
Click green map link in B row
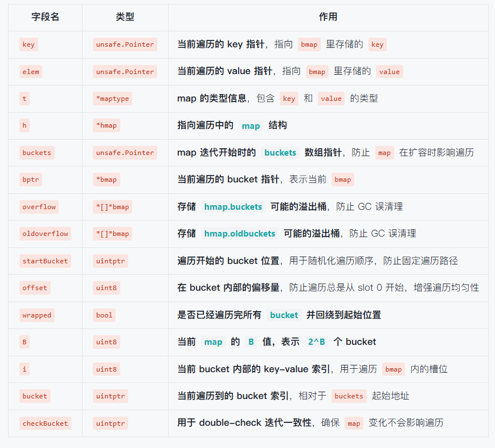tap(213, 342)
